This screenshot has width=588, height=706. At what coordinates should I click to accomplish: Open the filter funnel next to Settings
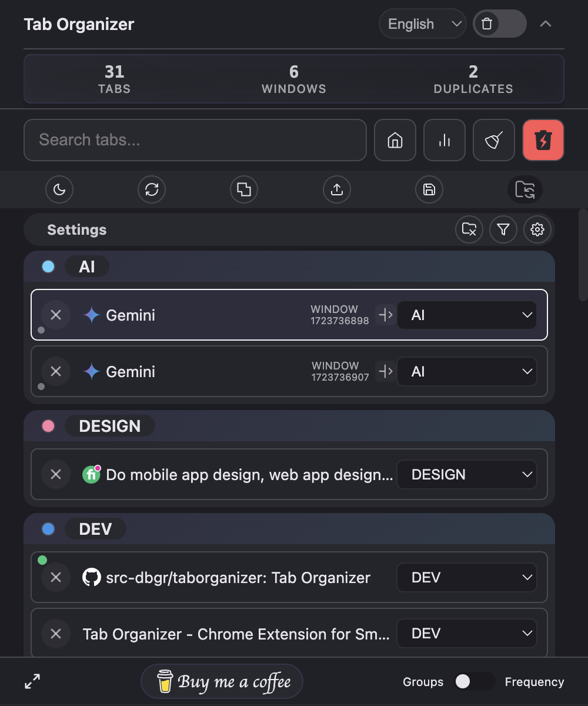[503, 229]
